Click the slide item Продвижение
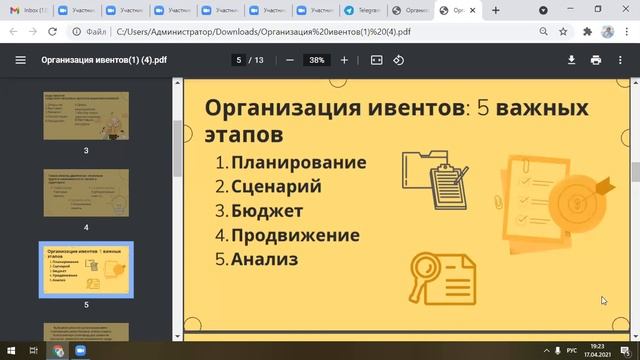Screen dimensions: 640x360 295,235
